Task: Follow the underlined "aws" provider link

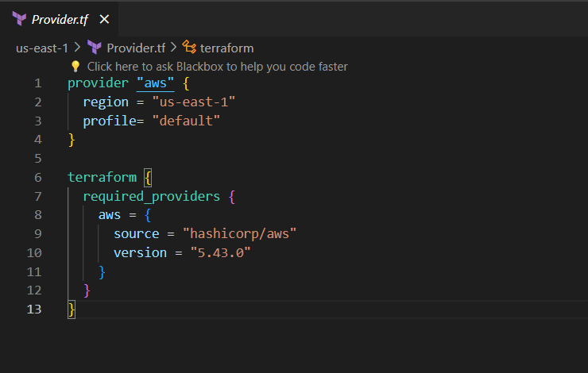Action: (x=155, y=83)
